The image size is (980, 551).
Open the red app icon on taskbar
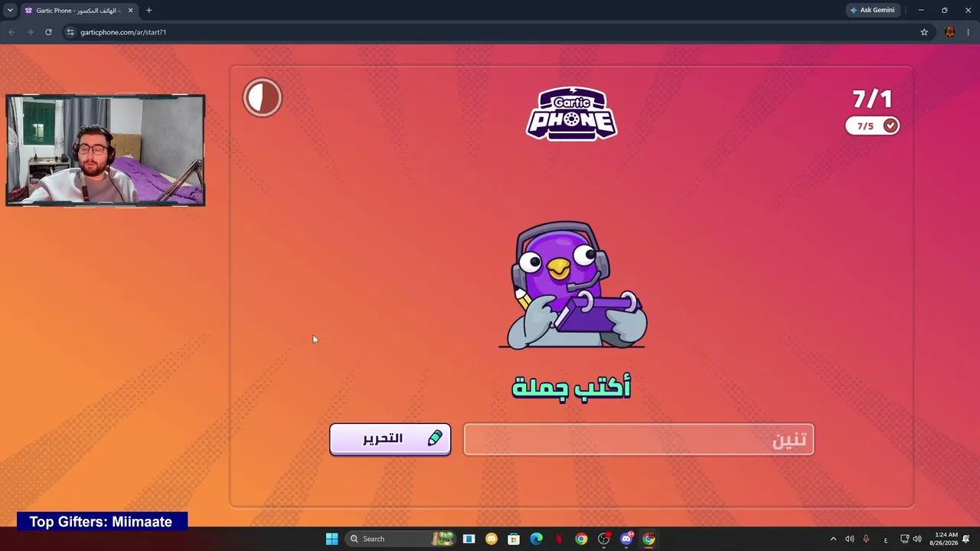point(559,539)
